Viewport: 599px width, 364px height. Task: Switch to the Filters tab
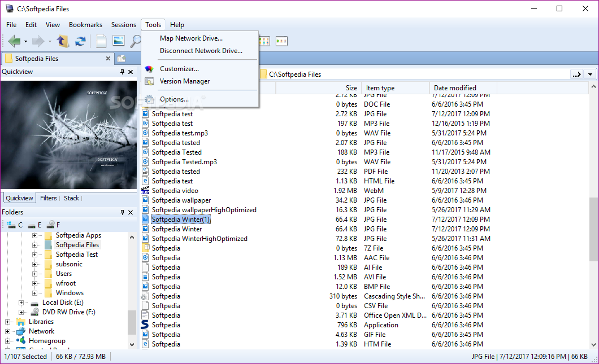(49, 198)
